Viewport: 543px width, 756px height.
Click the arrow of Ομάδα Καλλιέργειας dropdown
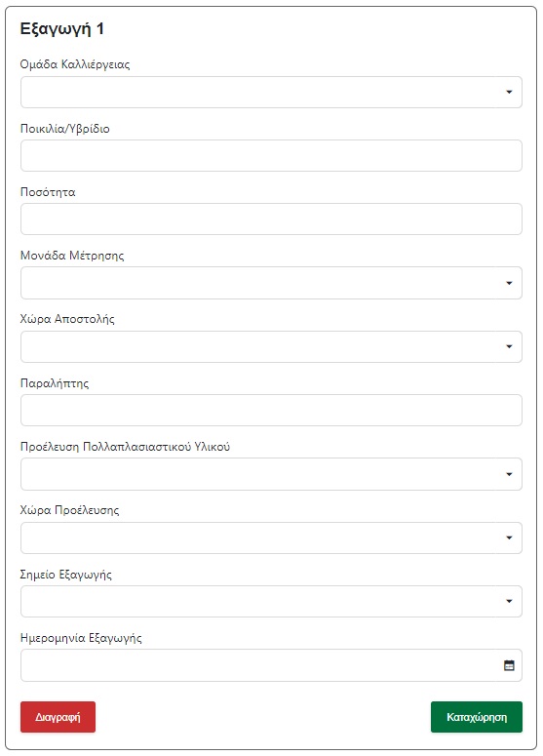[509, 92]
